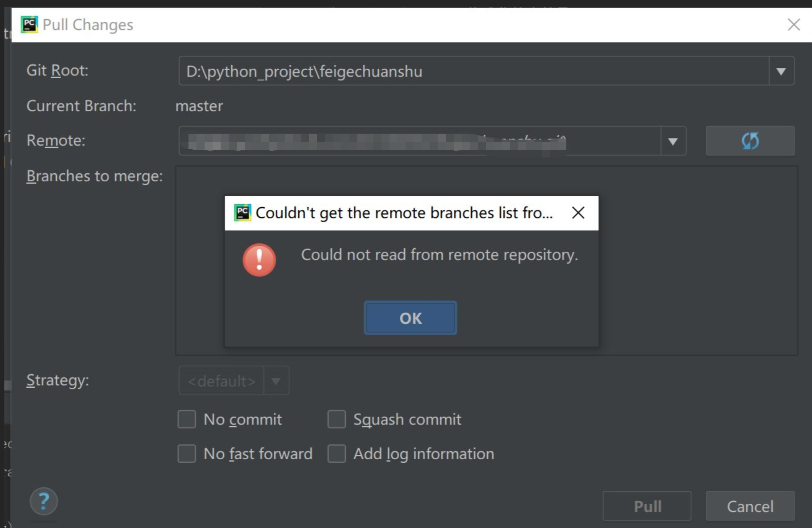This screenshot has width=812, height=528.
Task: Select the "master" current branch text
Action: pos(199,106)
